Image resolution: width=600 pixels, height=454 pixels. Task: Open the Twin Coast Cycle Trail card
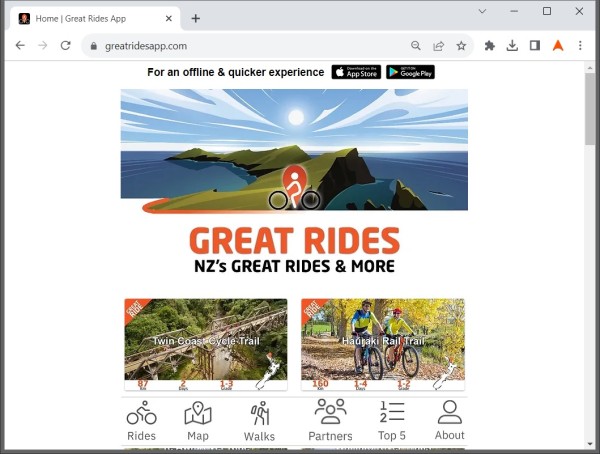click(x=206, y=345)
